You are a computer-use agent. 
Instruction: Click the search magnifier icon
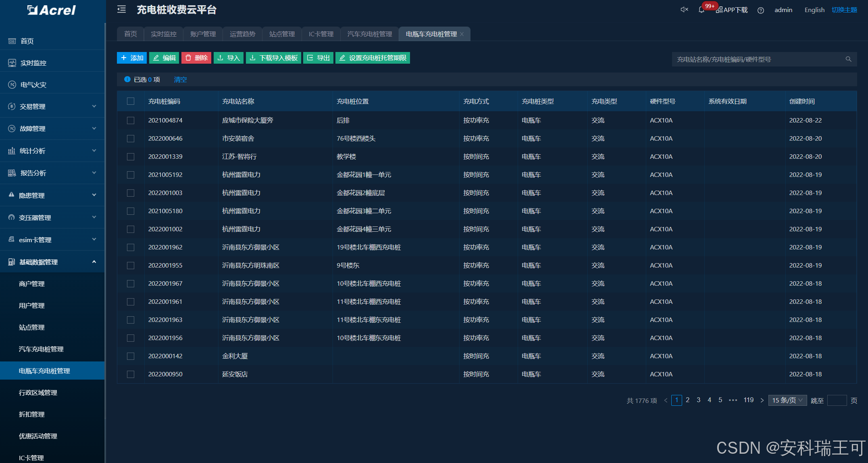(x=848, y=59)
